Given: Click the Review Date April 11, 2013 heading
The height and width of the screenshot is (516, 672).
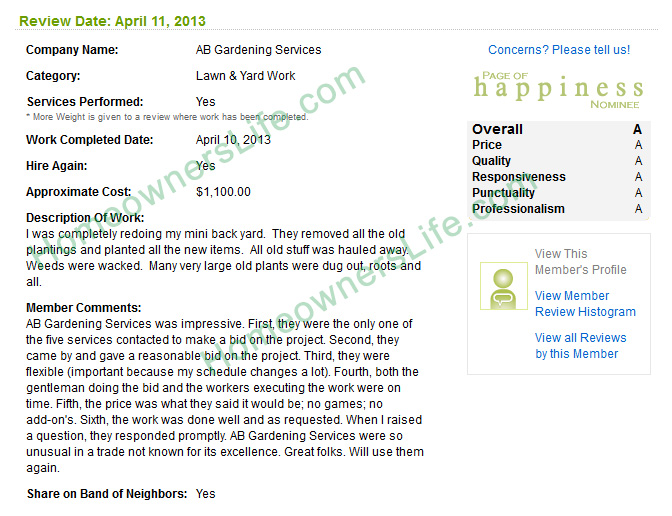Looking at the screenshot, I should (112, 21).
